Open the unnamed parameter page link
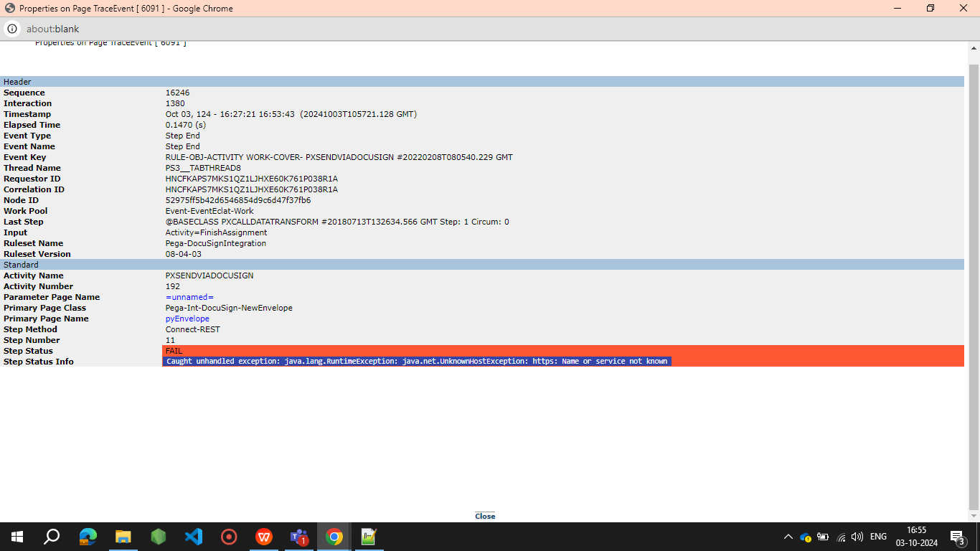Viewport: 980px width, 551px height. [x=189, y=296]
